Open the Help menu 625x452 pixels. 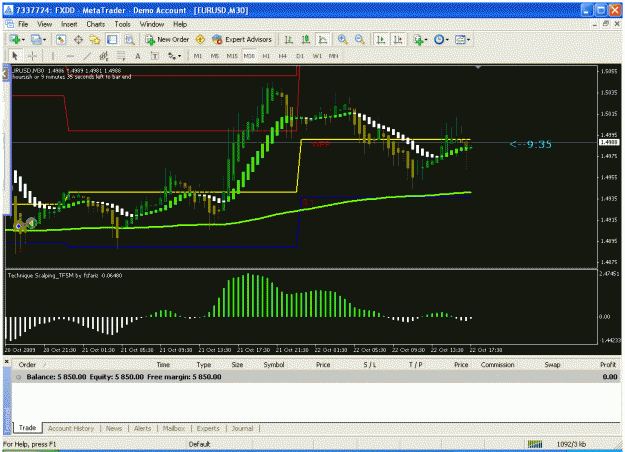(x=180, y=24)
